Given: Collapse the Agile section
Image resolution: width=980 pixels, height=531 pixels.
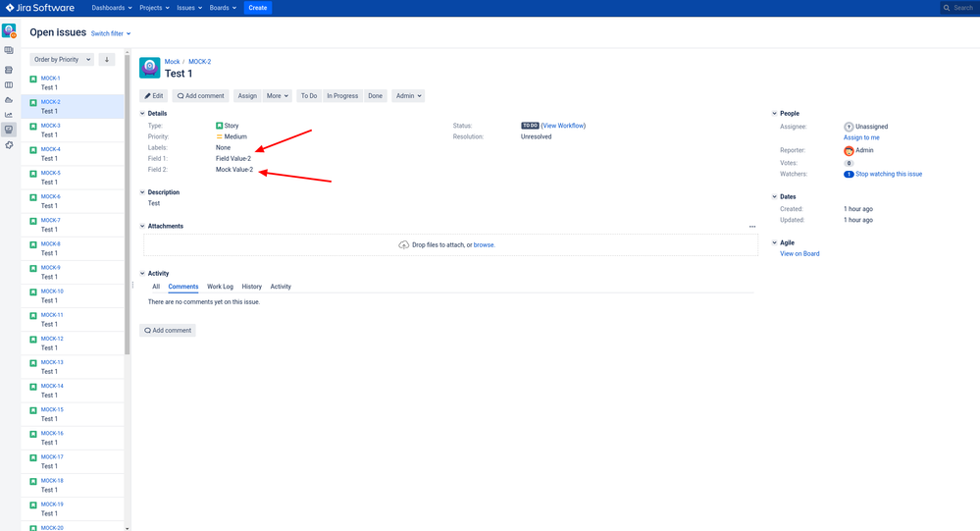Looking at the screenshot, I should point(774,242).
